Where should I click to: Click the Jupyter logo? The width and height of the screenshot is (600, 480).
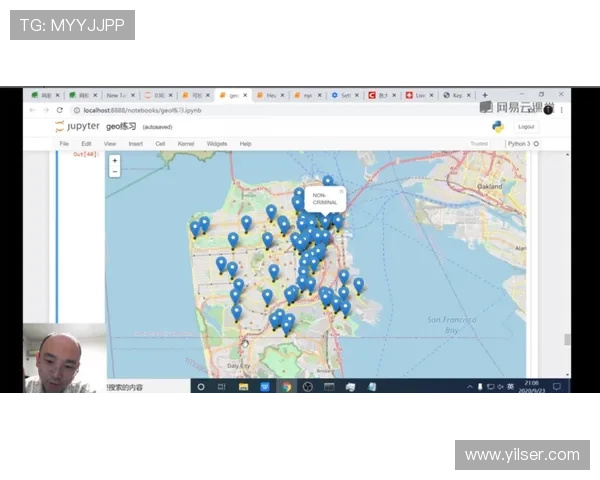[76, 127]
